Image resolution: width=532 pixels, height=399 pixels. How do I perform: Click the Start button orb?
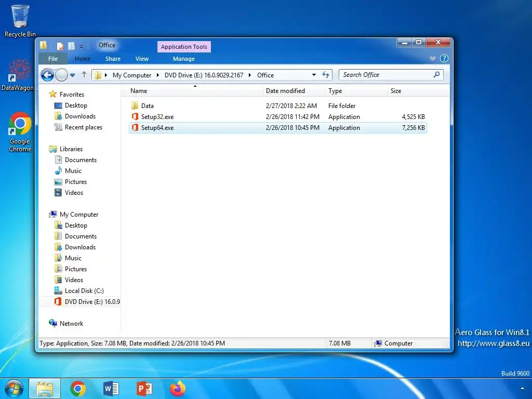point(14,389)
